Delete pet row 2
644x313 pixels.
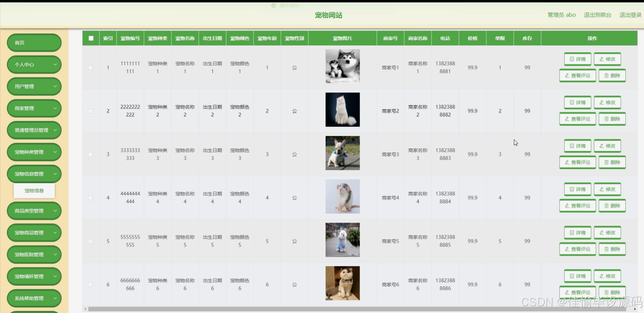point(612,119)
